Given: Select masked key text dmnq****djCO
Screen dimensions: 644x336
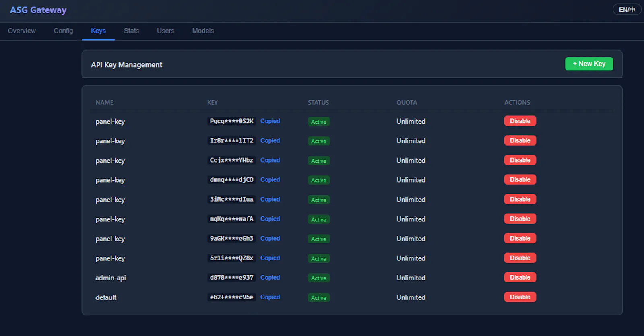Looking at the screenshot, I should click(x=231, y=179).
